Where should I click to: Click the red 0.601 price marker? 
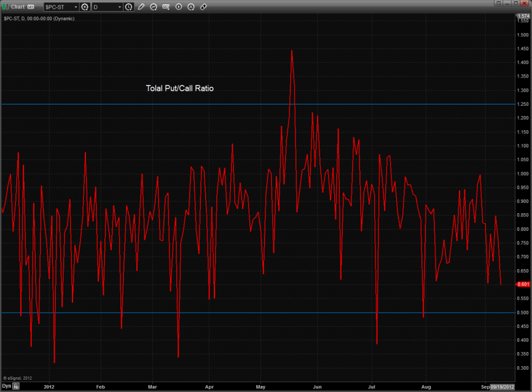523,284
